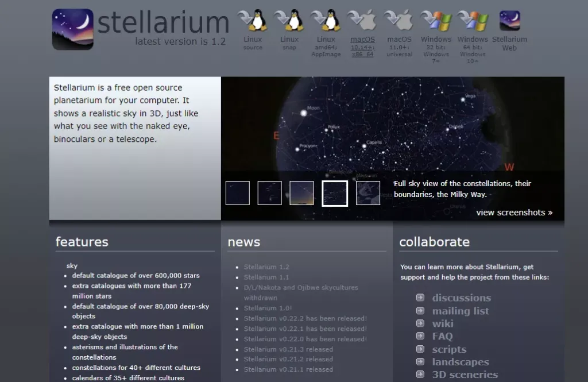Click the collaborate heading
The height and width of the screenshot is (382, 588).
[x=434, y=242]
